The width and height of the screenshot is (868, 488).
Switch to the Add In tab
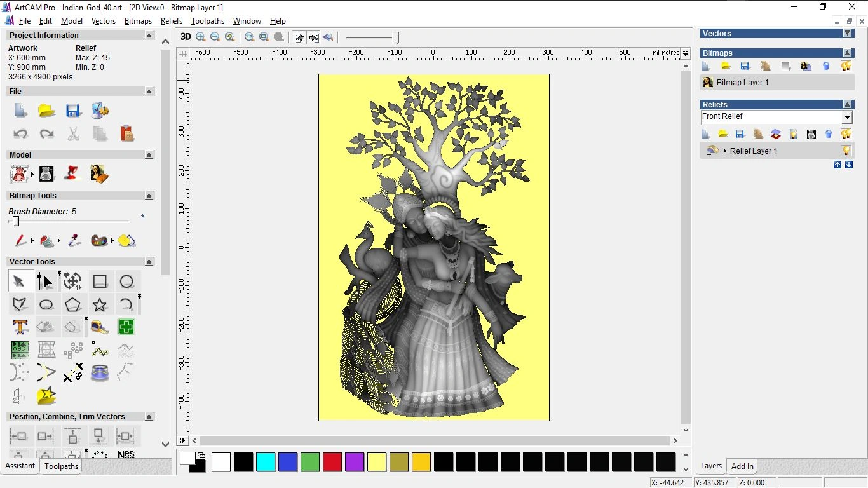pyautogui.click(x=742, y=466)
